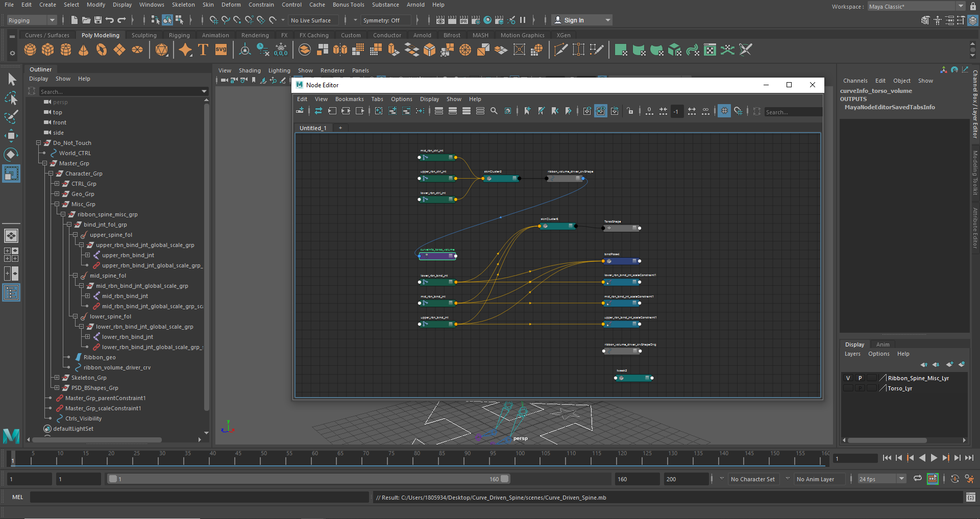Move selected layer up in Layer Editor

924,364
